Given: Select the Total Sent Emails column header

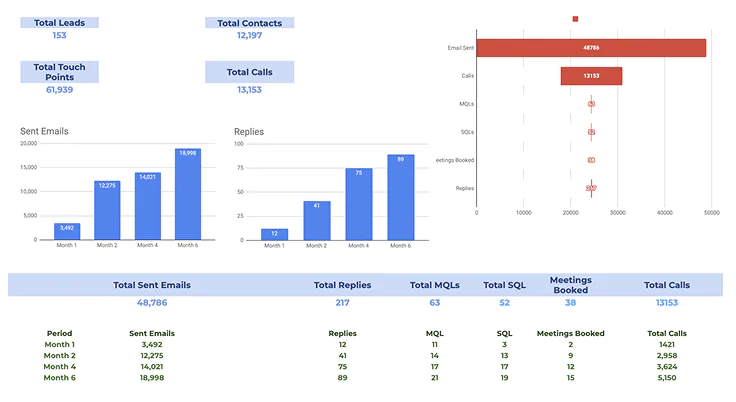Looking at the screenshot, I should coord(152,285).
